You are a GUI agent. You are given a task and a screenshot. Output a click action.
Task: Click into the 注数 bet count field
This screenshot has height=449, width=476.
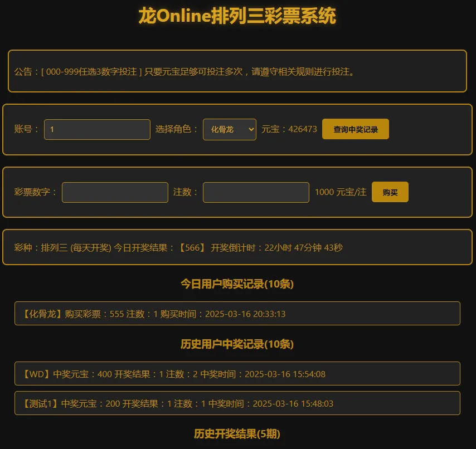coord(256,192)
